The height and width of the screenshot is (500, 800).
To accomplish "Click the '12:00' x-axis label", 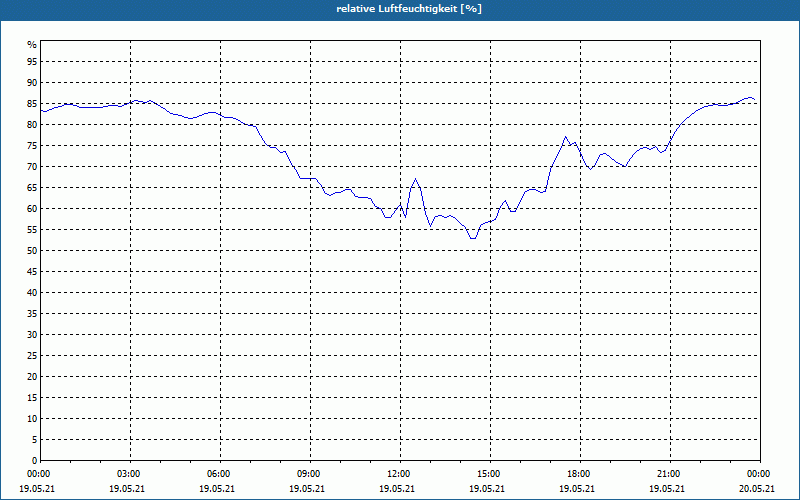I will [x=400, y=474].
